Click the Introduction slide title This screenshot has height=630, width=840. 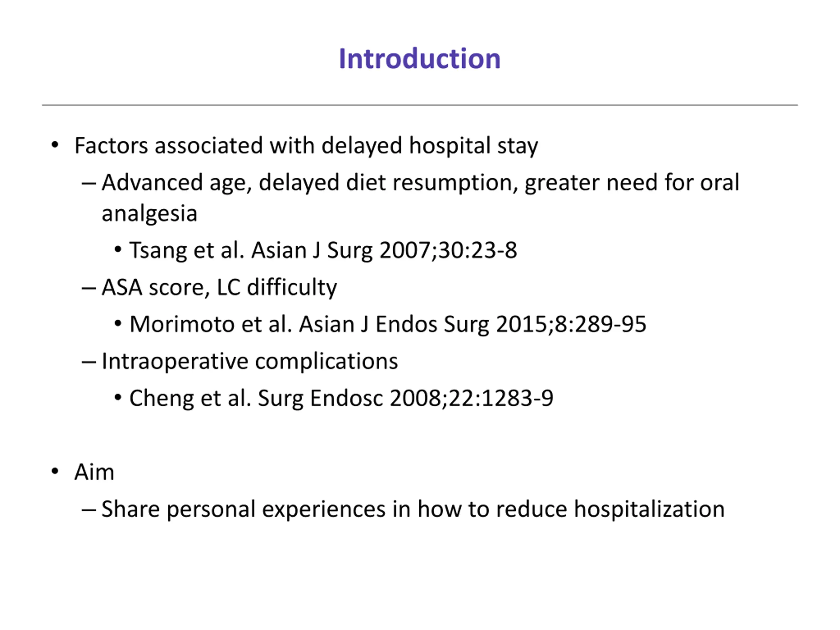click(420, 59)
